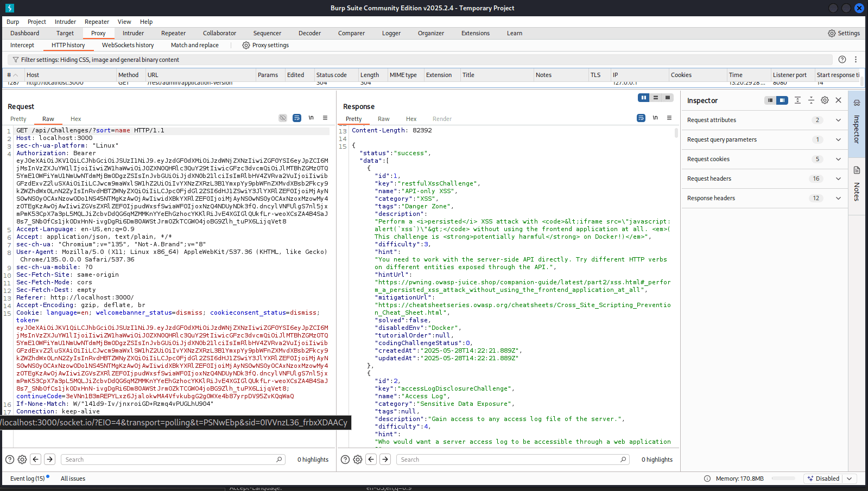The image size is (868, 491).
Task: Open request search settings gear
Action: 22,460
